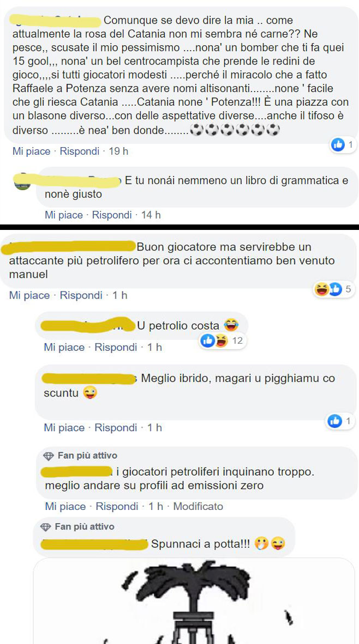Click like reaction on 'Meglio ibrido' comment
Screen dimensions: 359x644
point(335,421)
